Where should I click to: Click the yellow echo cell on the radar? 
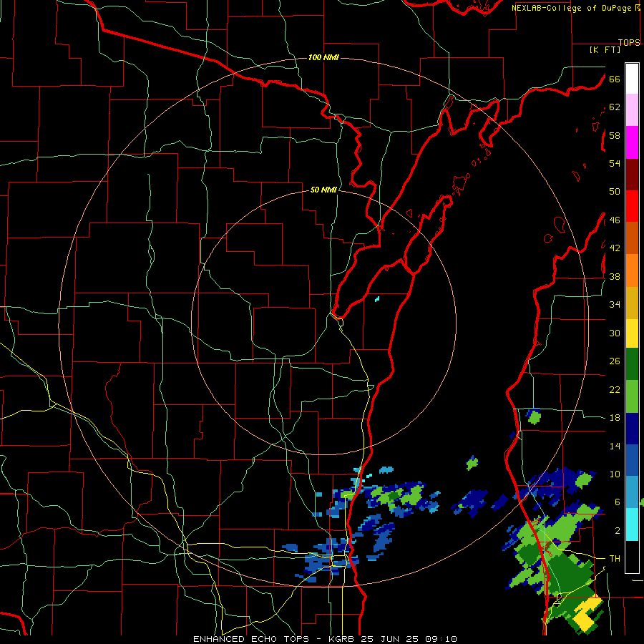(x=587, y=613)
